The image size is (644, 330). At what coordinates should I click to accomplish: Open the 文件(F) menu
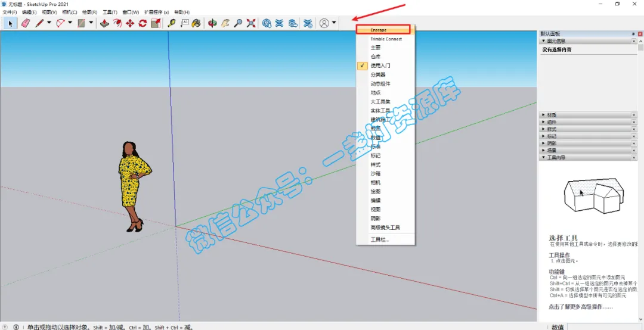point(10,13)
